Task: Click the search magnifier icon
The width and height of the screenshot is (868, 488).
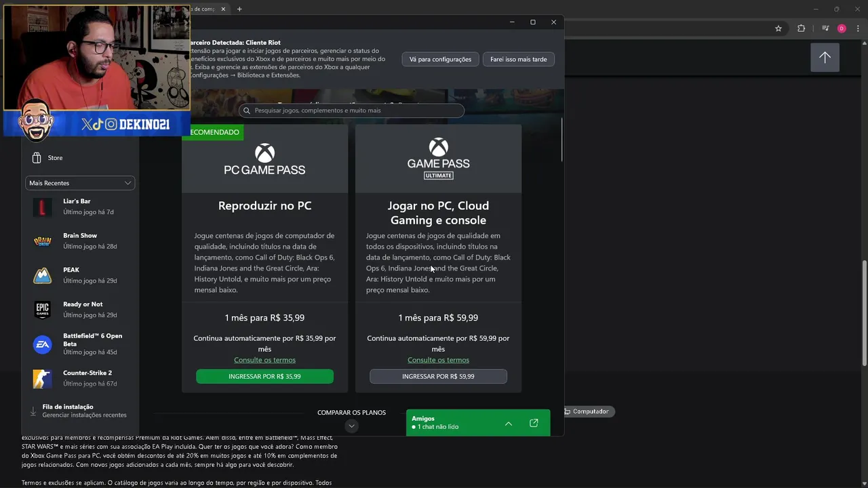Action: pos(247,110)
